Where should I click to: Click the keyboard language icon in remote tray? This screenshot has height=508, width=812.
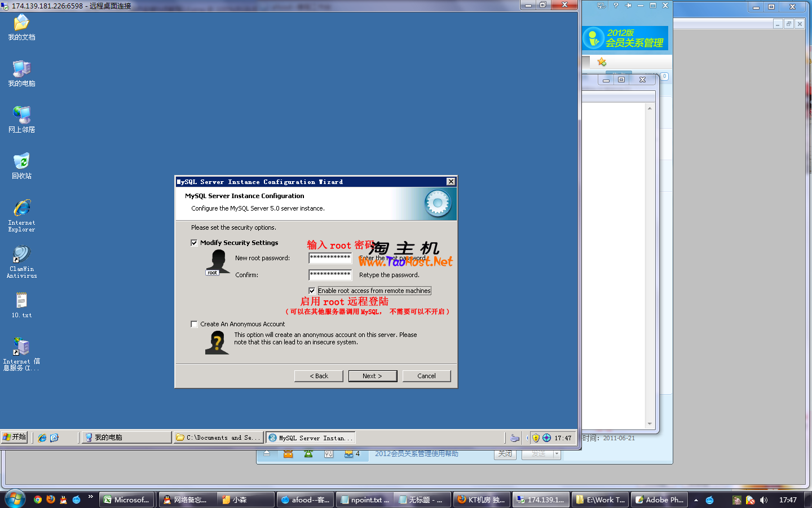[x=515, y=438]
